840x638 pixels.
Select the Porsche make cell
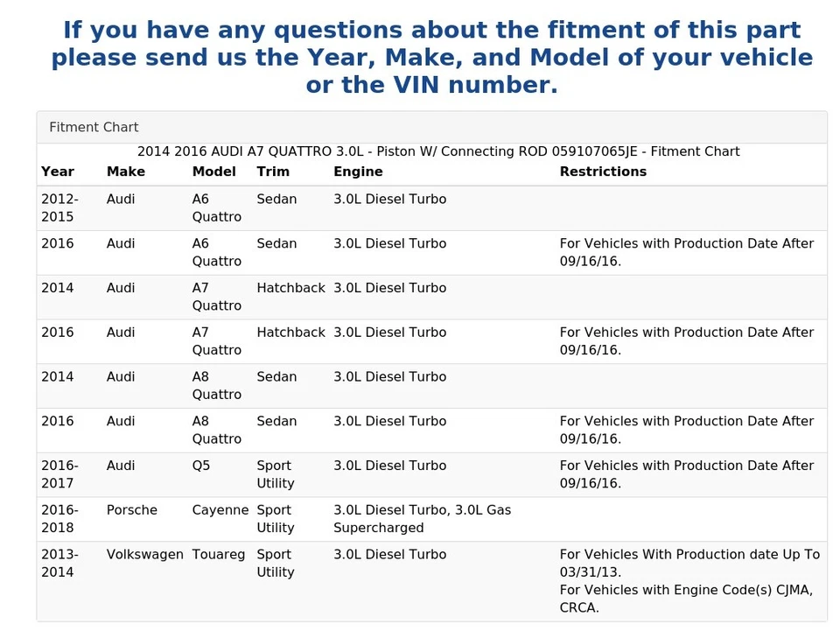coord(132,509)
